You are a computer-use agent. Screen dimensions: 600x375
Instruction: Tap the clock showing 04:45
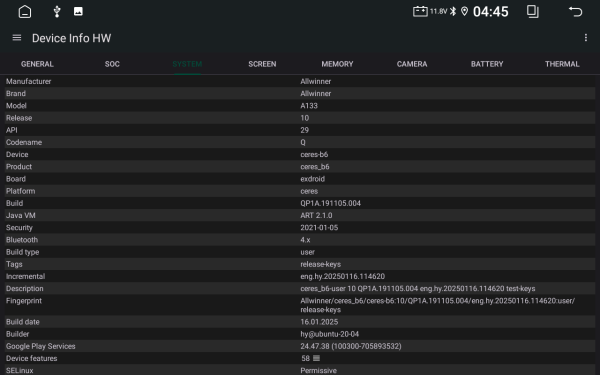491,11
